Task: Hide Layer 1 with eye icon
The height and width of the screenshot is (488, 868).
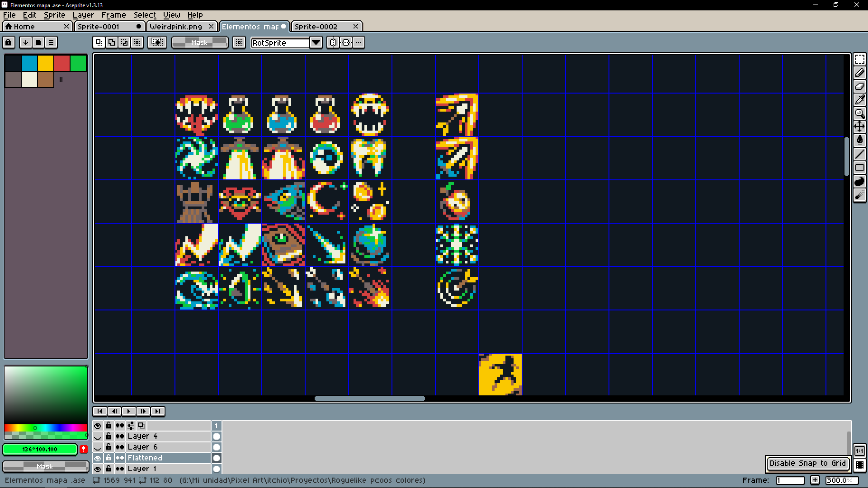Action: pyautogui.click(x=98, y=469)
